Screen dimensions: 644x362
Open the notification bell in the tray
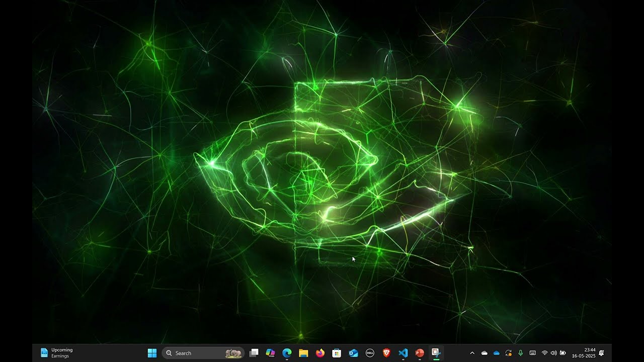601,353
